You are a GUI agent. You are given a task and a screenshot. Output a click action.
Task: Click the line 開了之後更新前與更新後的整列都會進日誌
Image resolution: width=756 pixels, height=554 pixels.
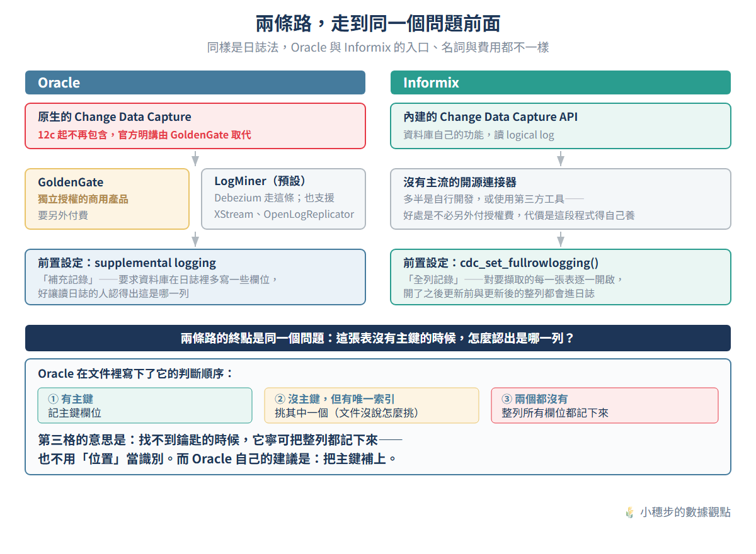point(499,294)
